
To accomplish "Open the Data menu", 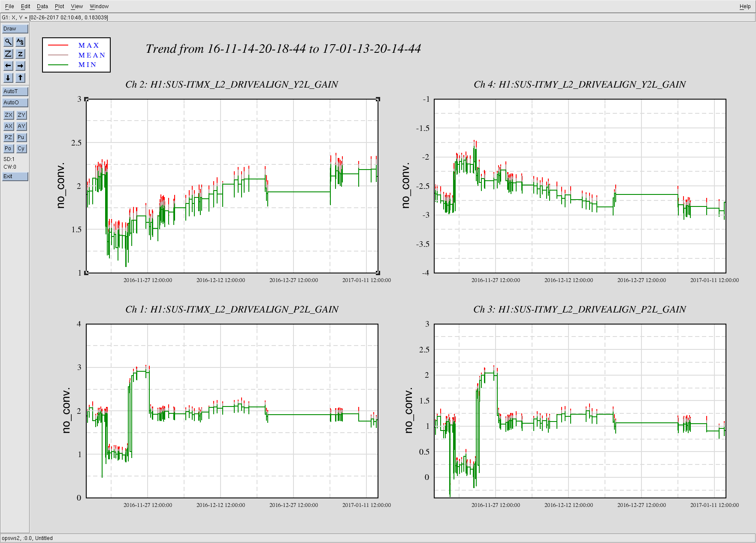I will click(42, 6).
